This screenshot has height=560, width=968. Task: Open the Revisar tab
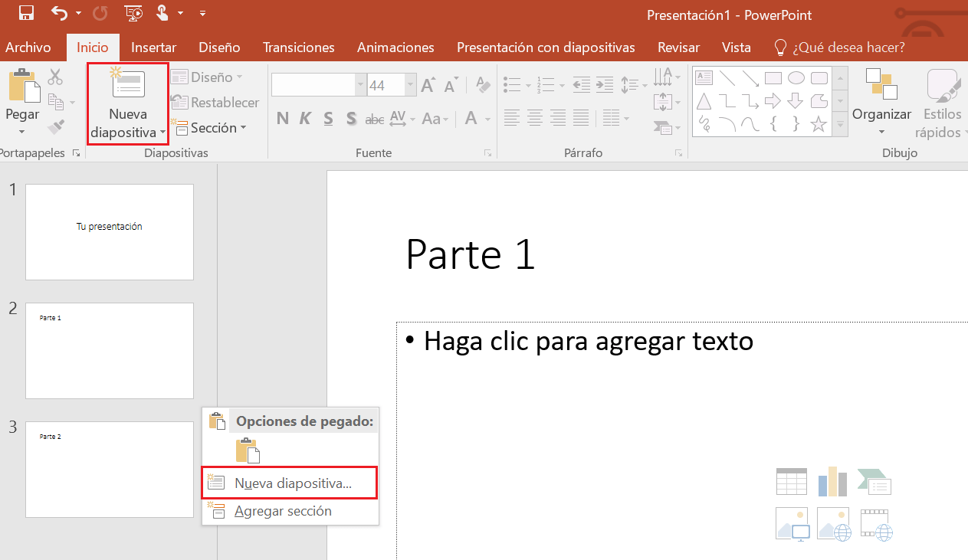click(678, 47)
